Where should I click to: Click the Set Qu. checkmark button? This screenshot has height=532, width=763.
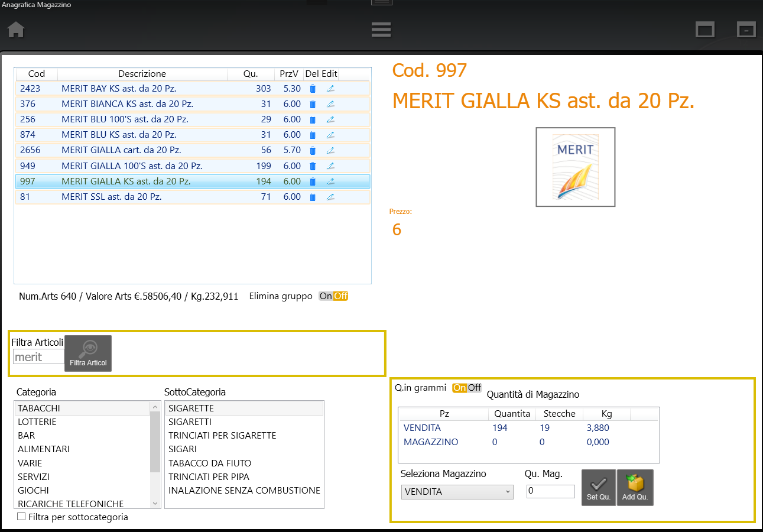point(599,488)
